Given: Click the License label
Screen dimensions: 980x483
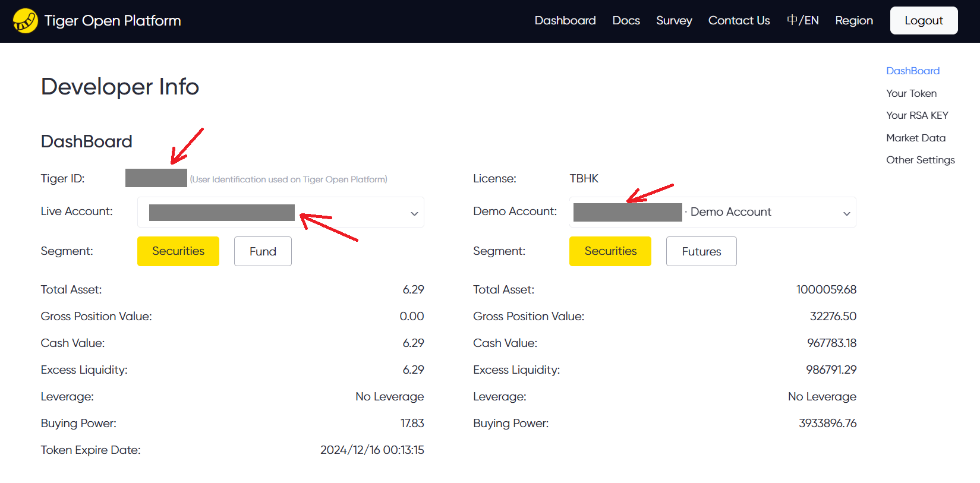Looking at the screenshot, I should point(494,178).
